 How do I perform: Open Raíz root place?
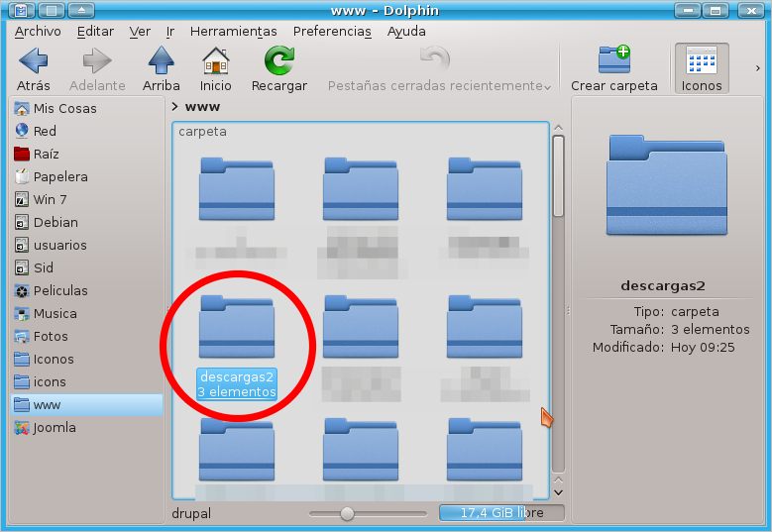click(x=87, y=154)
